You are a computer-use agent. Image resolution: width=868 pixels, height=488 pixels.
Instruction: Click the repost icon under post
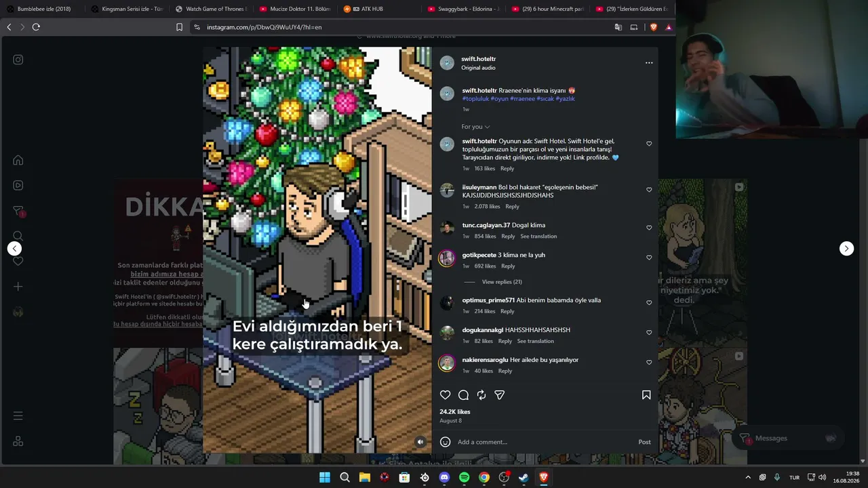pyautogui.click(x=481, y=395)
